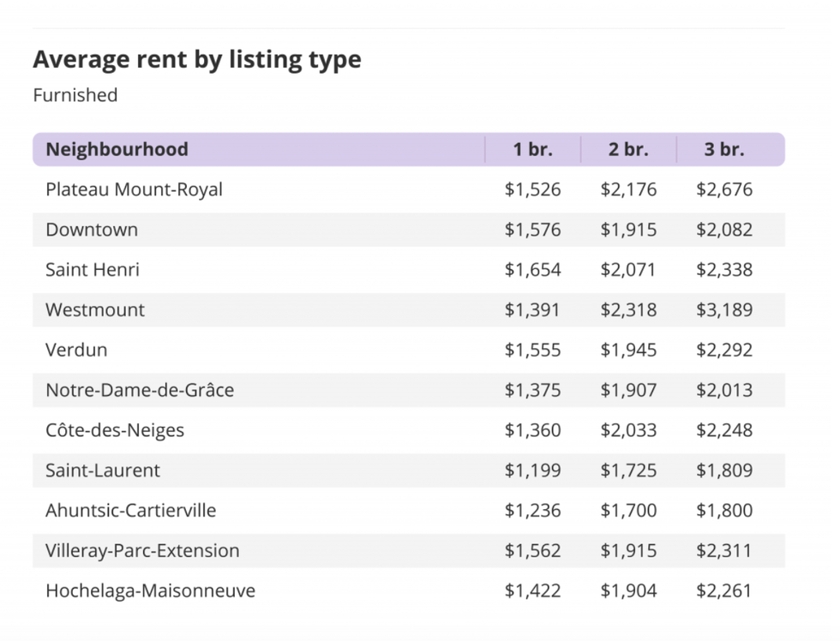The width and height of the screenshot is (840, 641).
Task: Click Downtown's 1 br. price $1,576
Action: (x=532, y=230)
